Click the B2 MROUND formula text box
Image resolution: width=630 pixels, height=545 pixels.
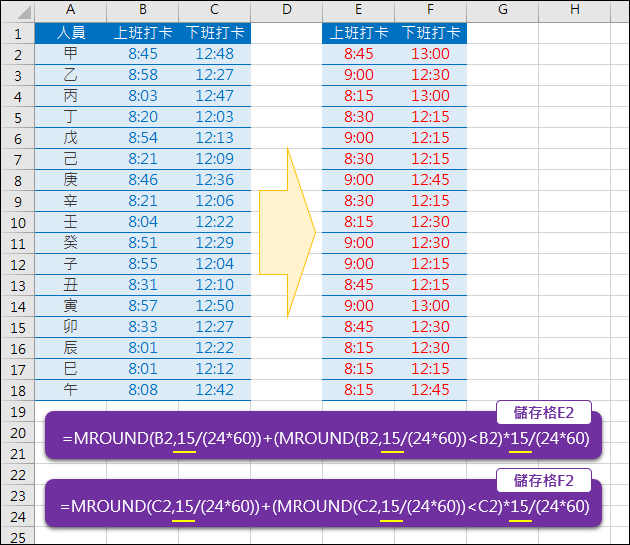(x=323, y=435)
